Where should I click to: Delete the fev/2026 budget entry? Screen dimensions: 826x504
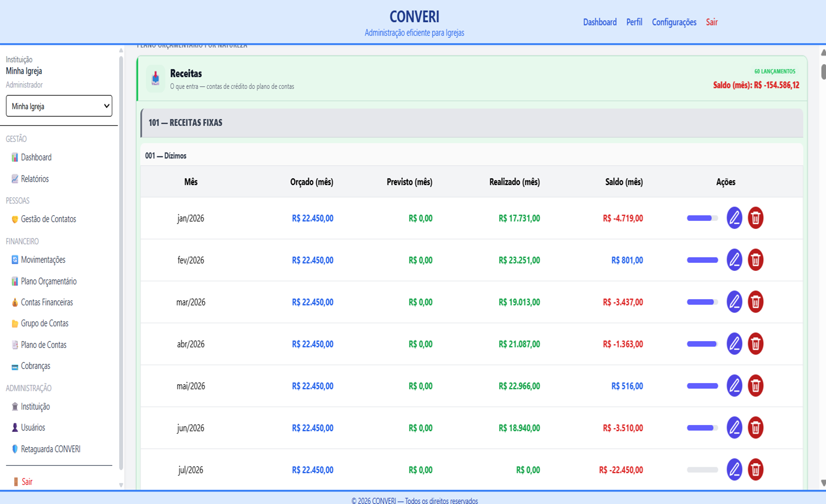tap(755, 260)
